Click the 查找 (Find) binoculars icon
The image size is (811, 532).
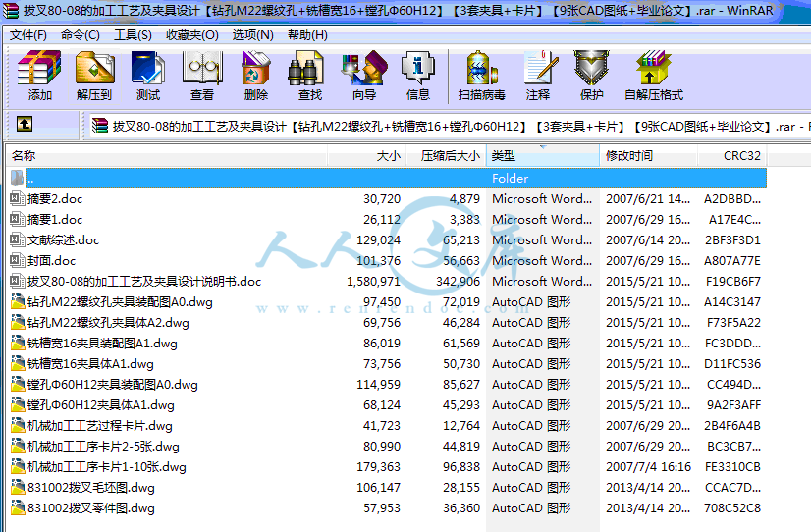305,68
